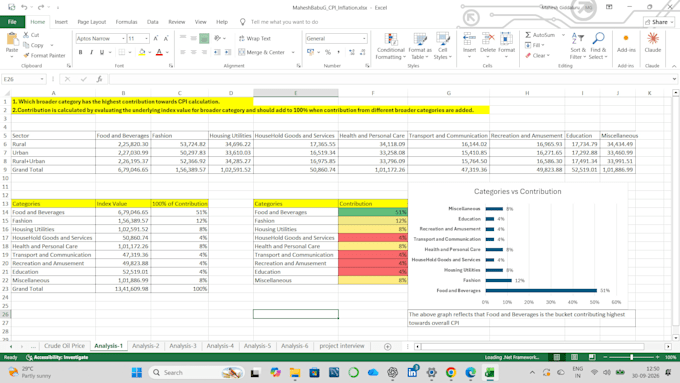The width and height of the screenshot is (680, 383).
Task: Click Find & Select magnifier icon
Action: point(598,39)
